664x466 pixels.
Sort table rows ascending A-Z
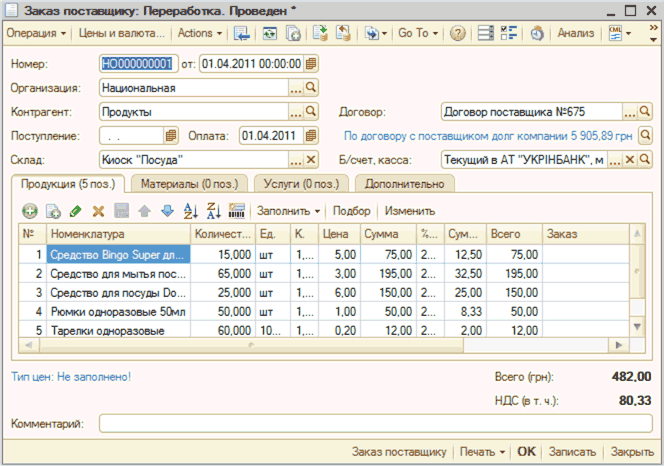(190, 211)
